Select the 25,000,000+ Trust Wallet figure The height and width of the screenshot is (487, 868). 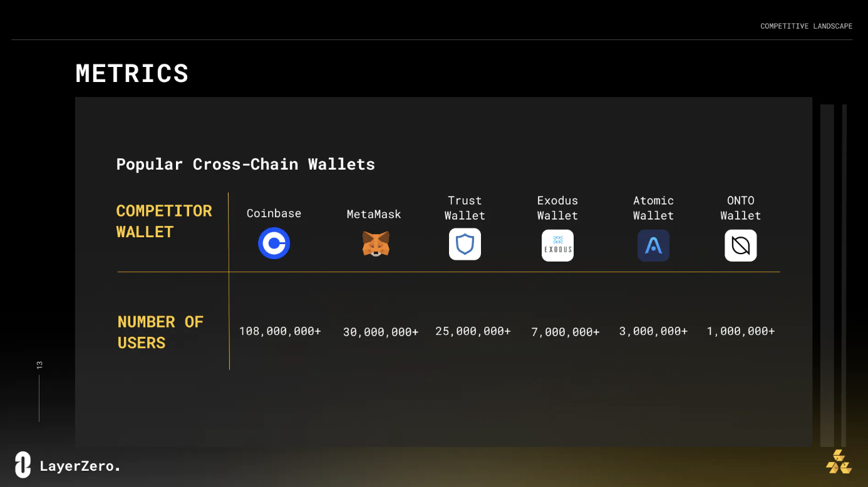click(x=473, y=331)
